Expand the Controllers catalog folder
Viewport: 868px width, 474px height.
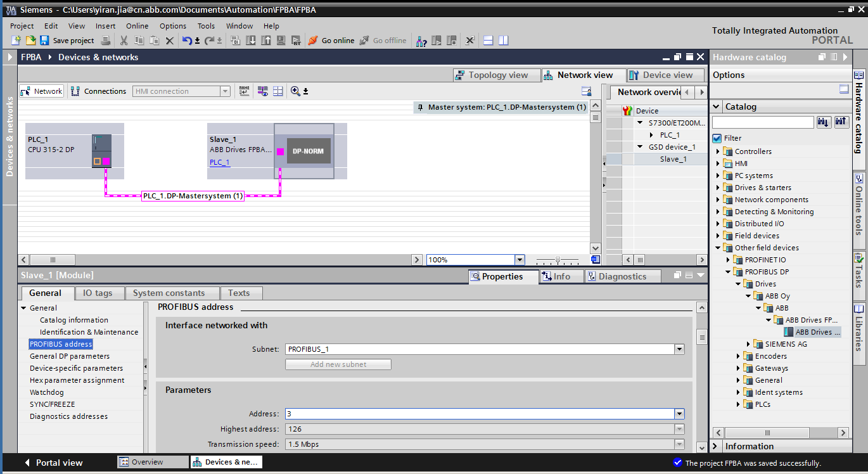(x=718, y=151)
